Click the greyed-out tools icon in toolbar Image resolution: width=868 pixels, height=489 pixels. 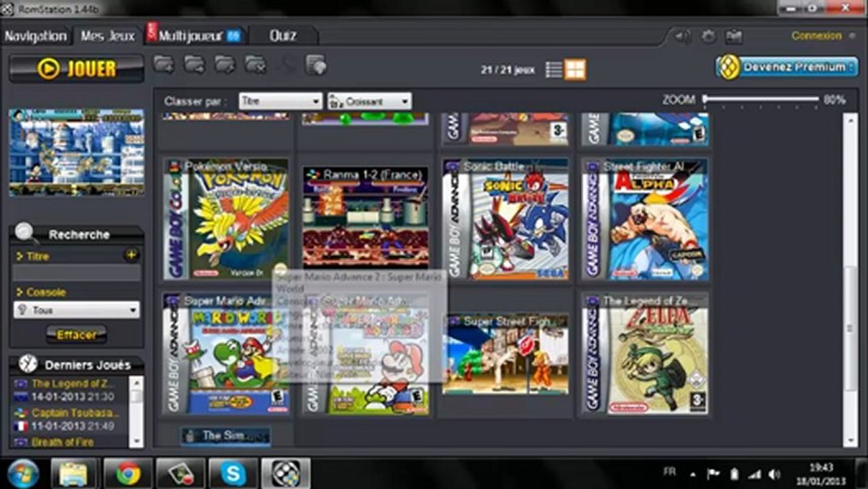coord(286,65)
